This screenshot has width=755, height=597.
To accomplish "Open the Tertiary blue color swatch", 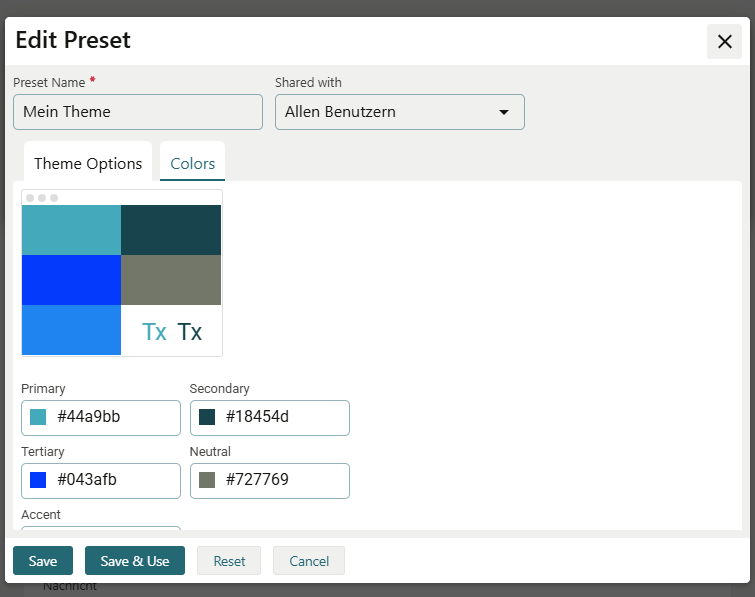I will (x=38, y=480).
